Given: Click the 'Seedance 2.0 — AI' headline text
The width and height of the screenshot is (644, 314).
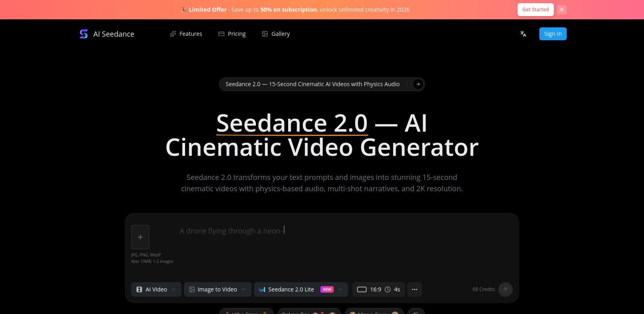Looking at the screenshot, I should pos(322,123).
